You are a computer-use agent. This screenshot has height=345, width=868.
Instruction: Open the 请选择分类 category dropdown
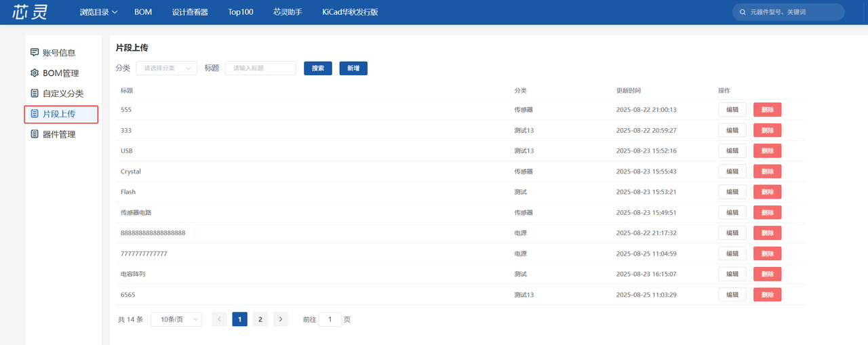(x=166, y=68)
